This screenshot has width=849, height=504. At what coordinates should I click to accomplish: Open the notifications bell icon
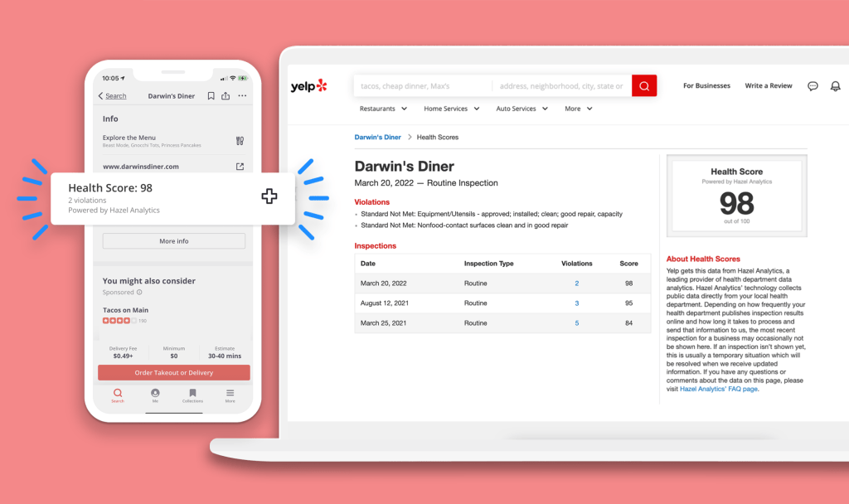click(x=835, y=86)
